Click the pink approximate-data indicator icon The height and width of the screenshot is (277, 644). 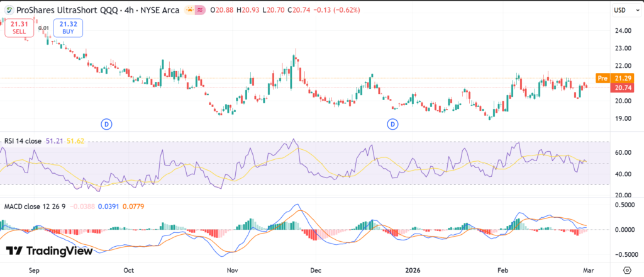[x=201, y=11]
